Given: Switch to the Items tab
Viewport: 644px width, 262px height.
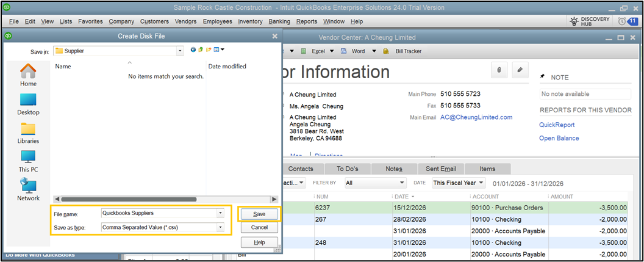Looking at the screenshot, I should (x=487, y=169).
